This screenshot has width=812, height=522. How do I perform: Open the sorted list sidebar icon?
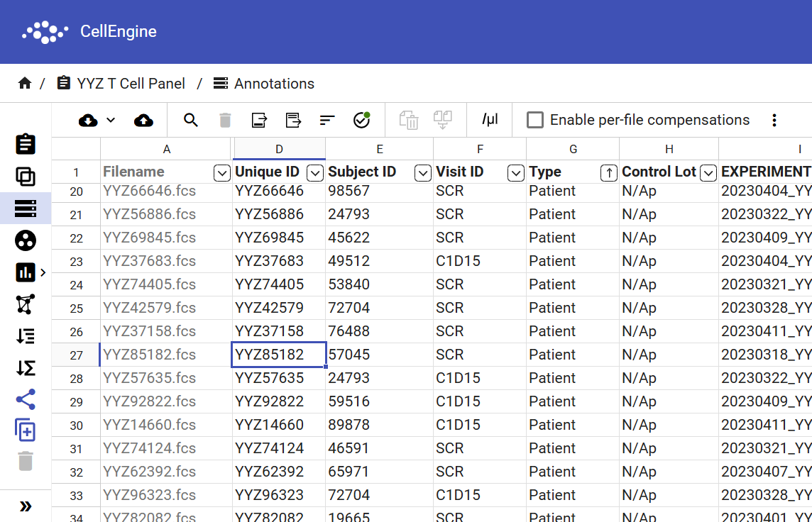pyautogui.click(x=26, y=336)
